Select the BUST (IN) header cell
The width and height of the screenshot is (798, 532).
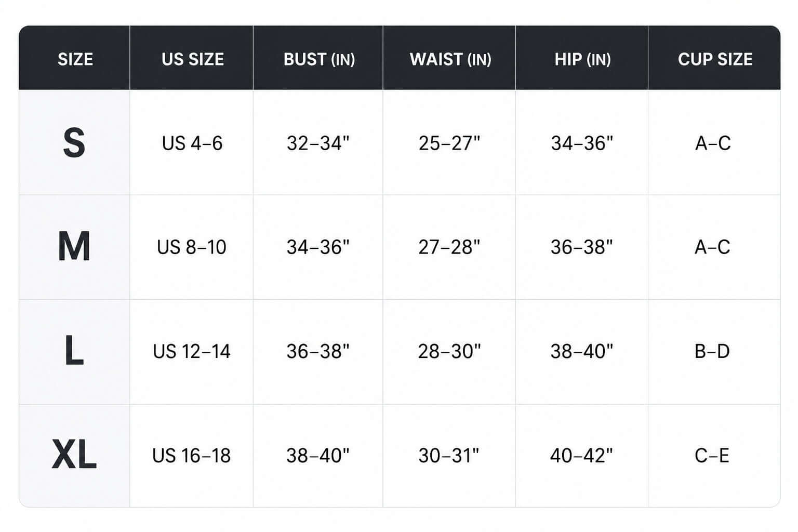pos(318,58)
